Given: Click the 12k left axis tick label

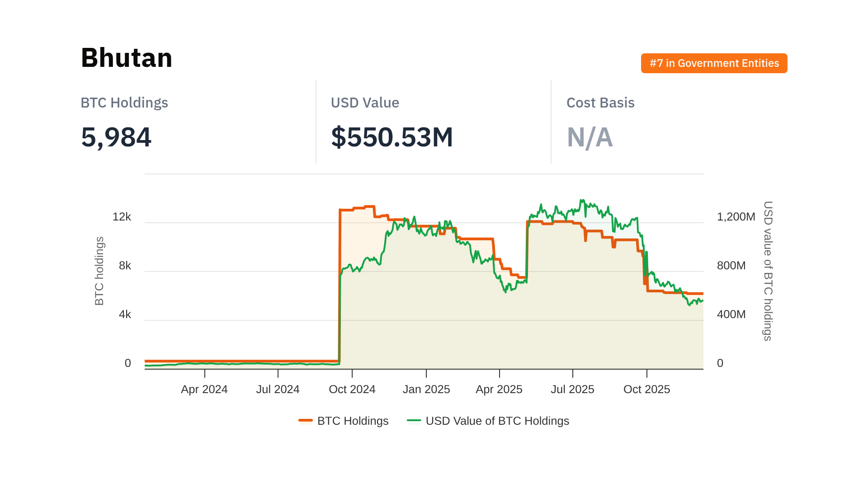Looking at the screenshot, I should (122, 217).
